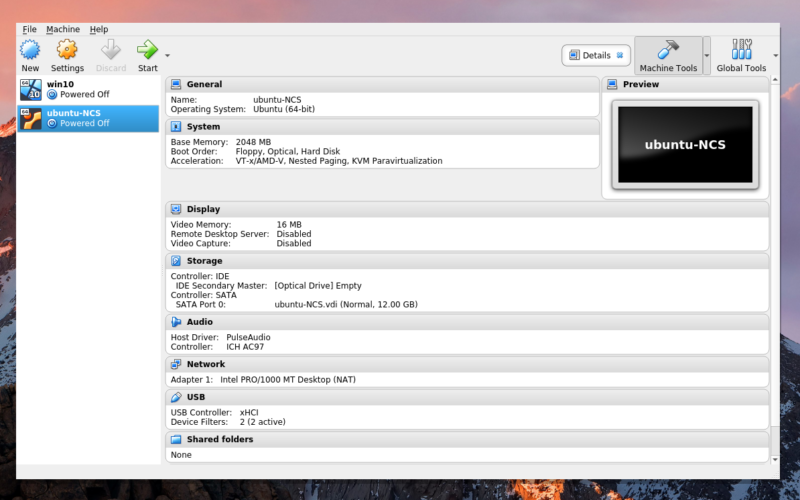Open the System section header link

coord(203,127)
